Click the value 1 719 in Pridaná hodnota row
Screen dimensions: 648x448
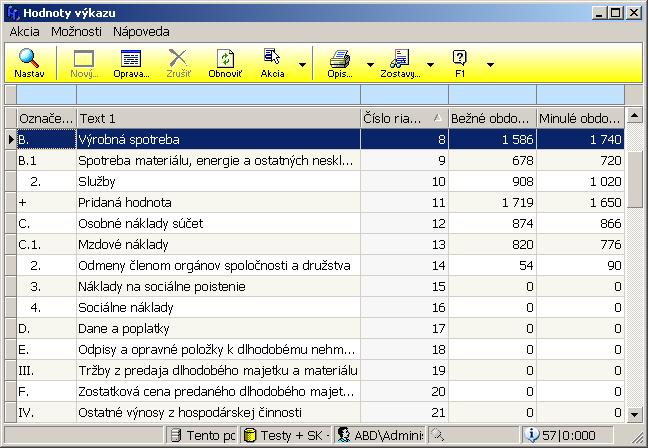click(x=517, y=203)
